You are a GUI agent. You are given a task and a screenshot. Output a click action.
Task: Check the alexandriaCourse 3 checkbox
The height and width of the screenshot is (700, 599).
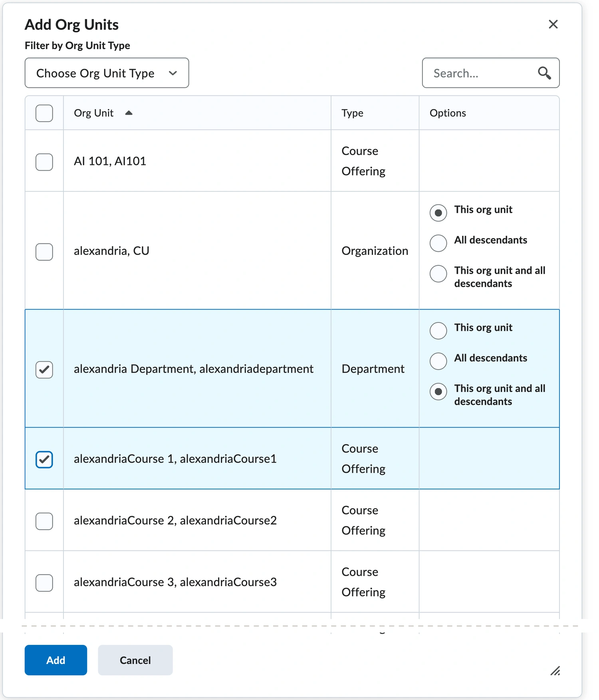pyautogui.click(x=44, y=583)
